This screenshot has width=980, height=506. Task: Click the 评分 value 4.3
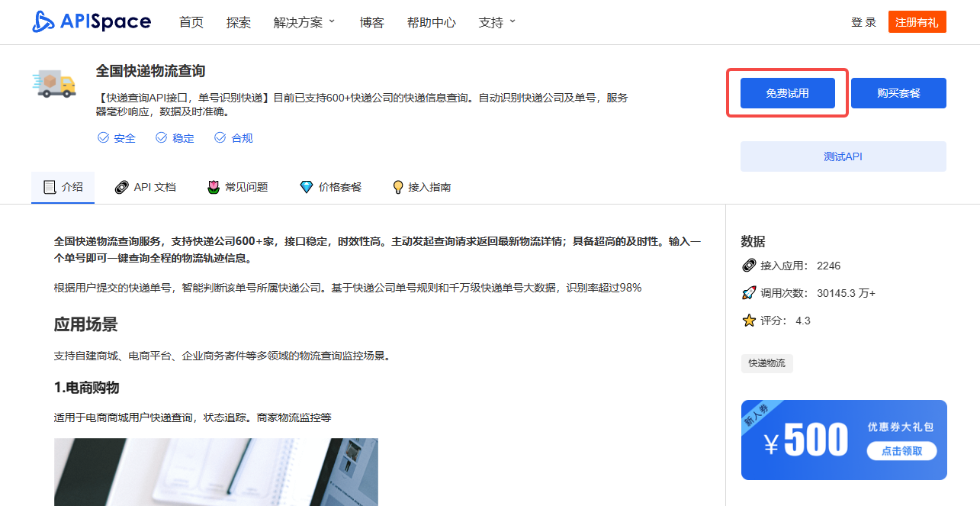coord(803,321)
